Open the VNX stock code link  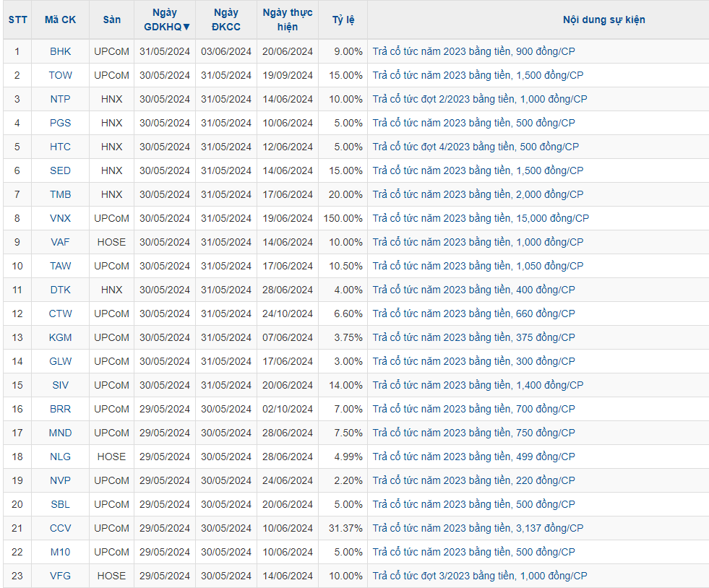click(x=60, y=218)
